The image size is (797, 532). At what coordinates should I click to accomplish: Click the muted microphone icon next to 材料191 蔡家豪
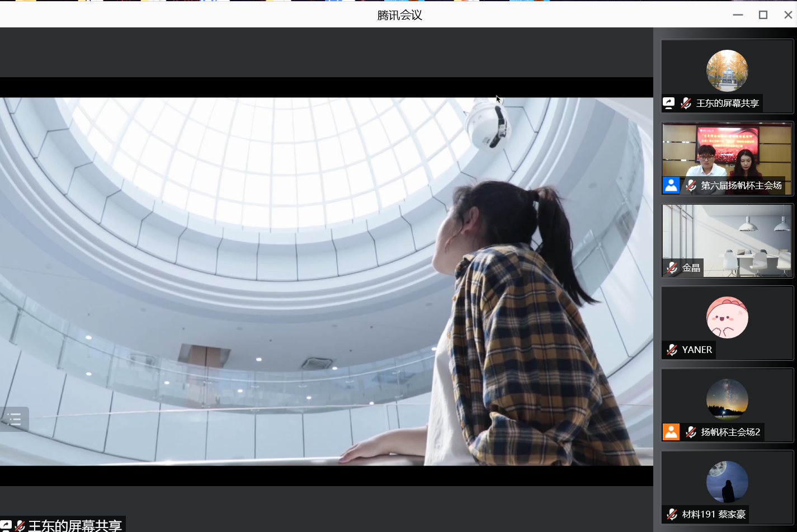coord(672,514)
